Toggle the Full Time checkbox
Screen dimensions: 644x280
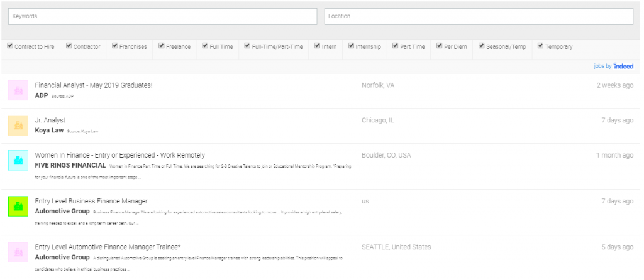(x=205, y=46)
